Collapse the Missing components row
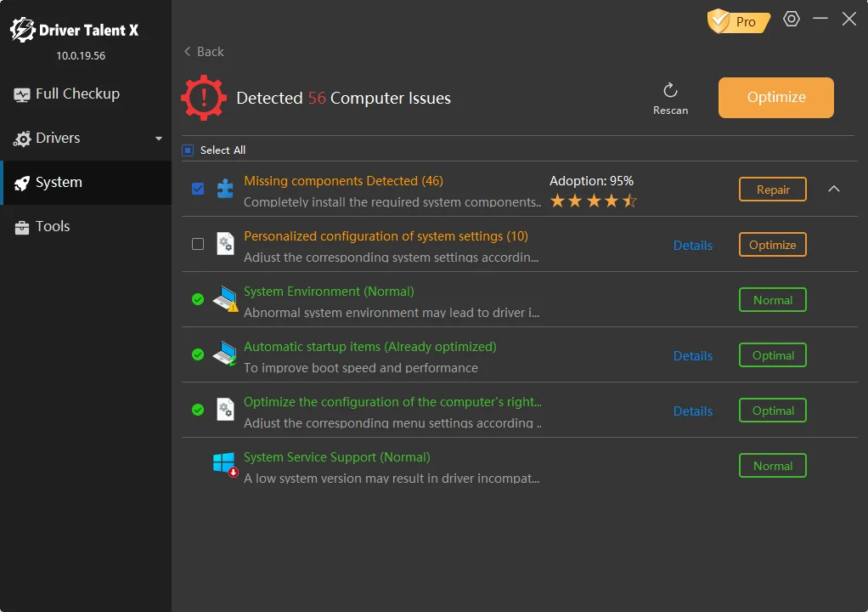Screen dimensions: 868x612 coord(834,189)
